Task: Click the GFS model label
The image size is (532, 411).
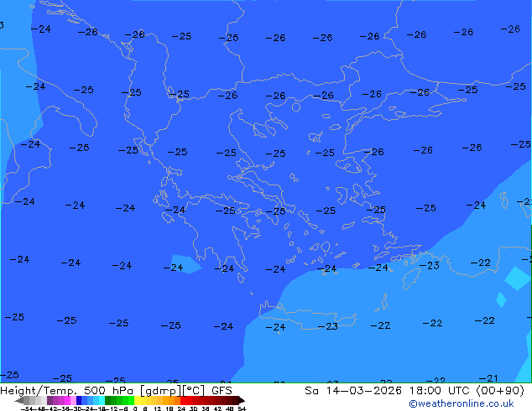Action: click(x=222, y=391)
